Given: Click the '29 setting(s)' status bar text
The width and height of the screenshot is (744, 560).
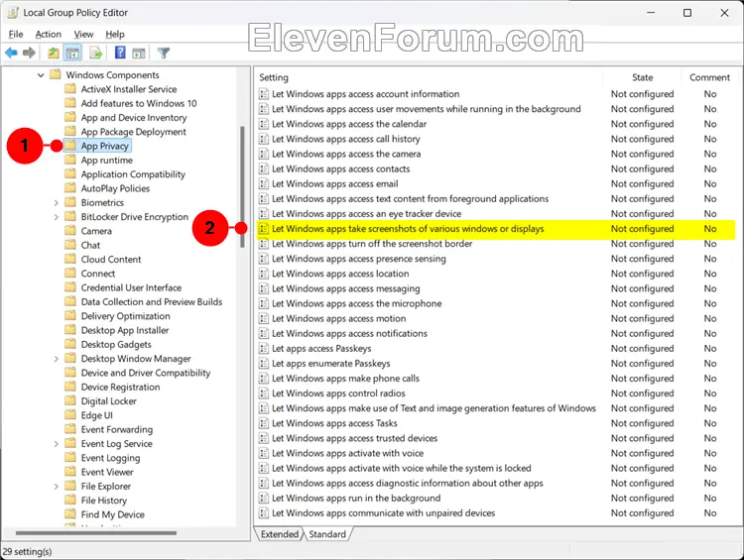Looking at the screenshot, I should pos(27,552).
